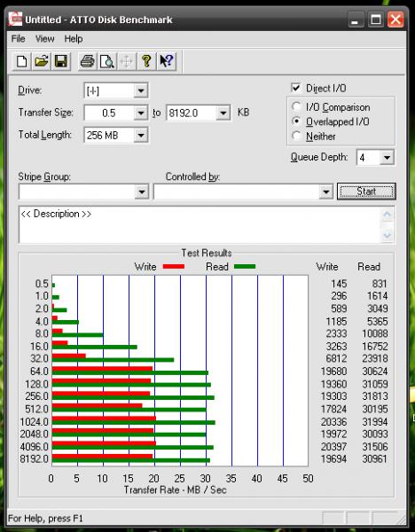Click the New document toolbar icon
The width and height of the screenshot is (415, 532).
point(22,62)
